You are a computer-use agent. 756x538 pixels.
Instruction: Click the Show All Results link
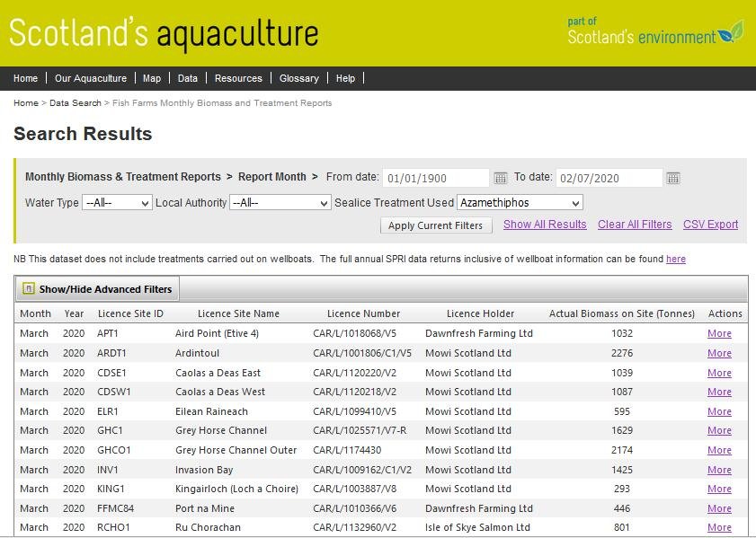click(x=545, y=225)
